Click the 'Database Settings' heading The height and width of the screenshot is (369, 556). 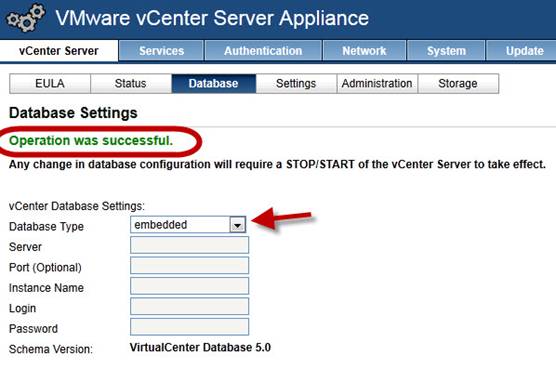click(73, 113)
